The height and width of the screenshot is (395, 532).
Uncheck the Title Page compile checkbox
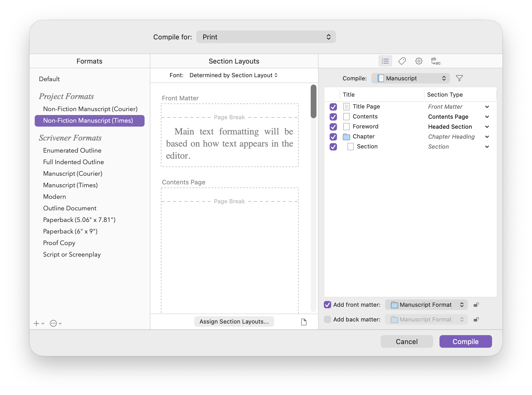click(333, 107)
